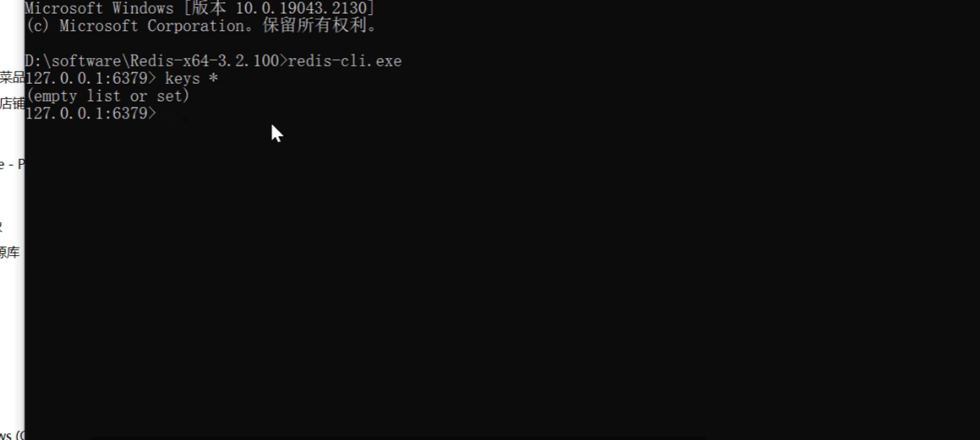Viewport: 980px width, 440px height.
Task: Click the first 127.0.0.1:6379> prompt before keys
Action: click(90, 79)
